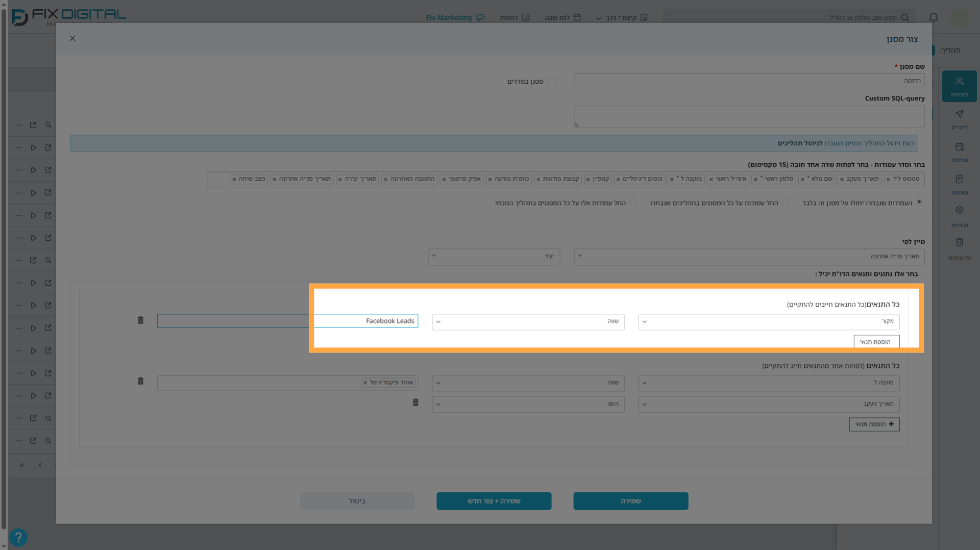Screen dimensions: 980x550
Task: Delete the 'תאריך מעקב' condition with trash icon
Action: tap(415, 403)
